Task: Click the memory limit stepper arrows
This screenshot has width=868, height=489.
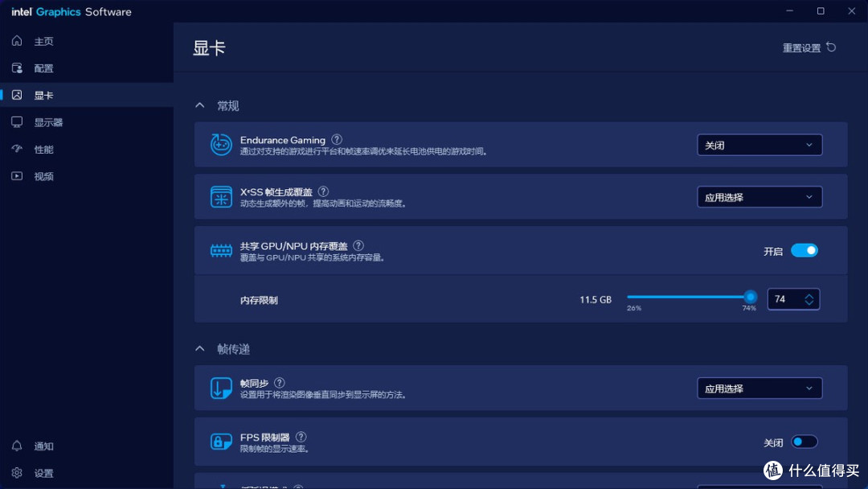Action: (809, 299)
